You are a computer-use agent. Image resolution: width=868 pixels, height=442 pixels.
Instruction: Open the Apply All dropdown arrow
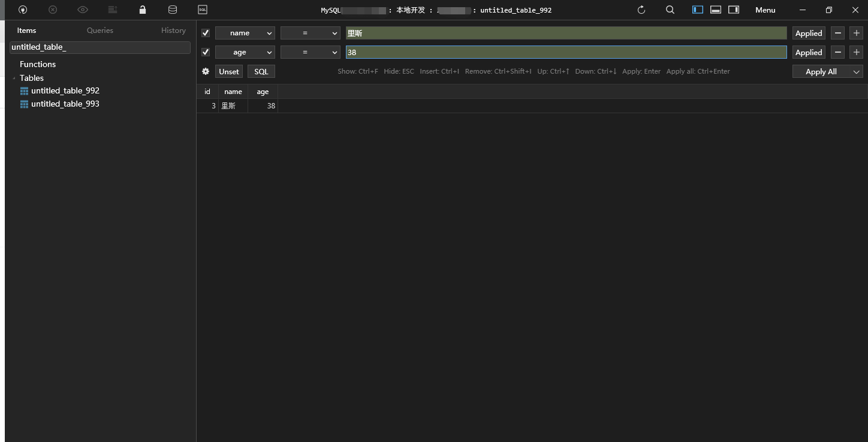[855, 71]
